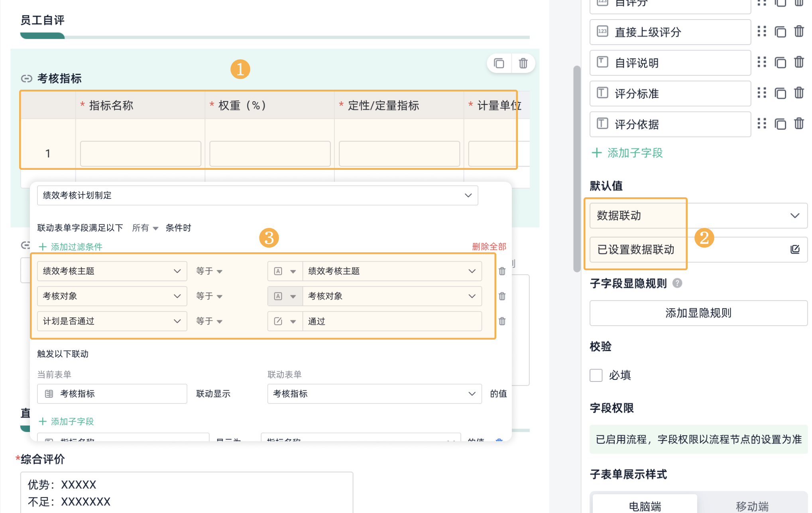Delete the 直接上级评分 sub-field

click(x=798, y=31)
